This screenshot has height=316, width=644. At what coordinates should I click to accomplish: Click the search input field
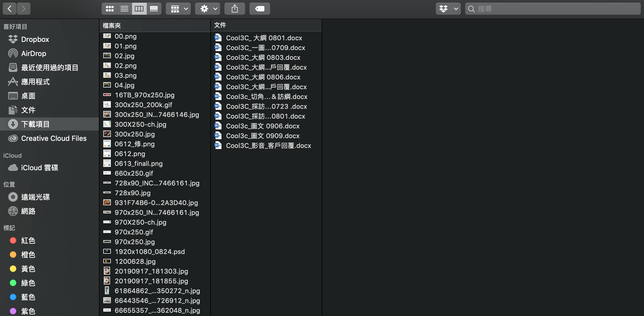point(554,9)
